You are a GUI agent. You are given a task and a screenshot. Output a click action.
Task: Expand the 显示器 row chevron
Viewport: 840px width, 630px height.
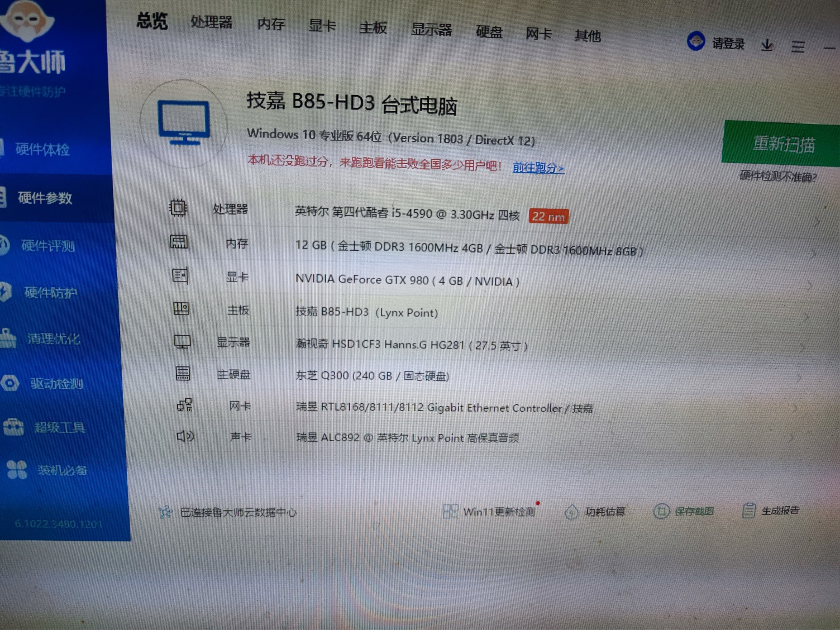pos(803,349)
